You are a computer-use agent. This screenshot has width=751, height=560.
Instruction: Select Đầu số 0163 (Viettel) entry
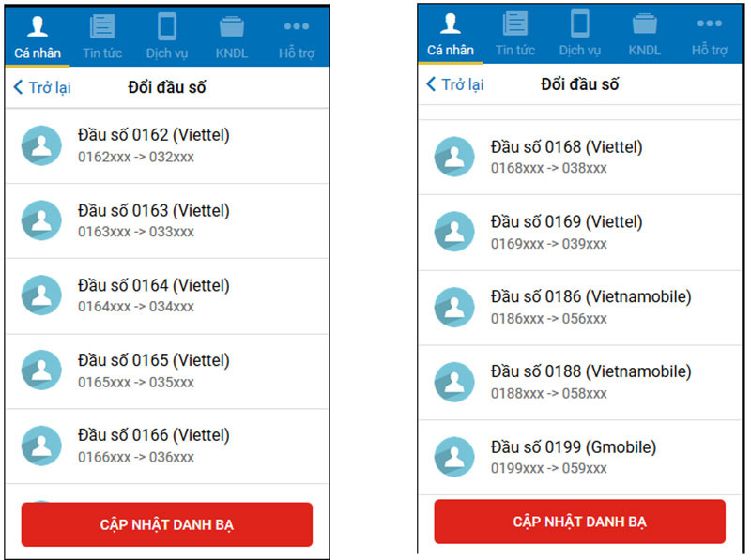(x=167, y=221)
